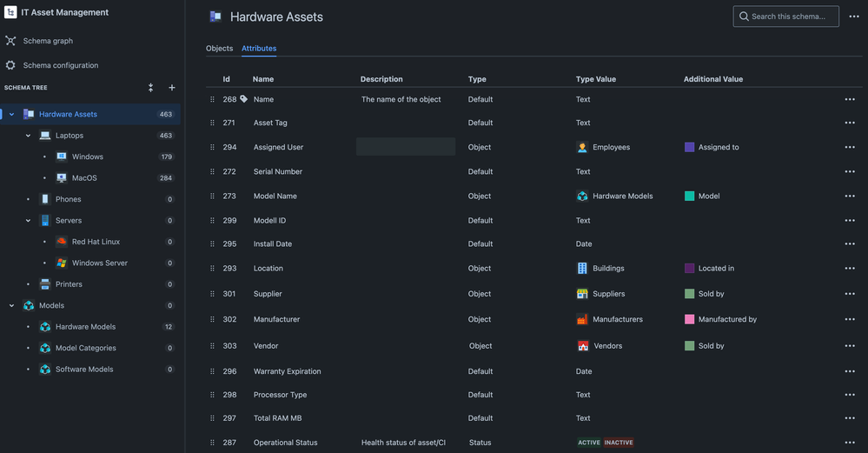The image size is (868, 453).
Task: Click the ACTIVE status badge
Action: click(588, 443)
